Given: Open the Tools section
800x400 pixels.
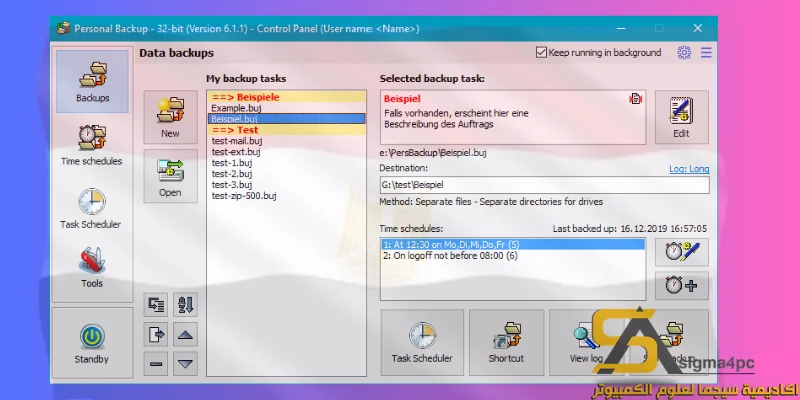Looking at the screenshot, I should [92, 267].
